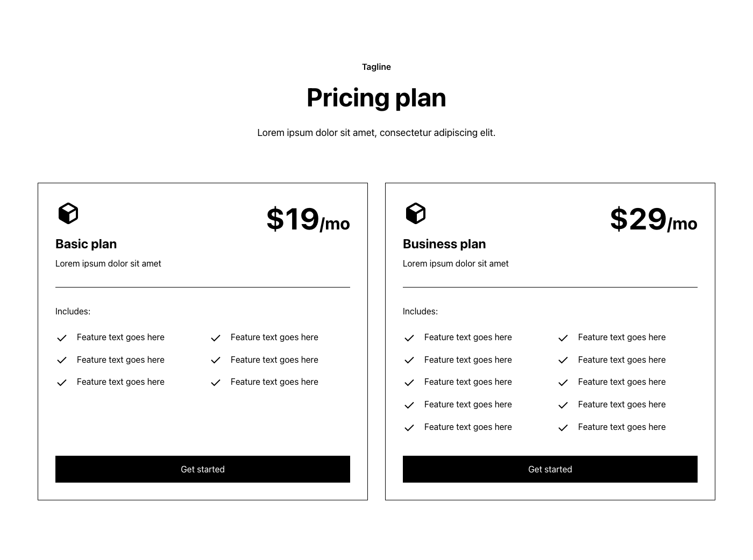The height and width of the screenshot is (560, 753).
Task: Click the Pricing plan heading
Action: pyautogui.click(x=376, y=98)
